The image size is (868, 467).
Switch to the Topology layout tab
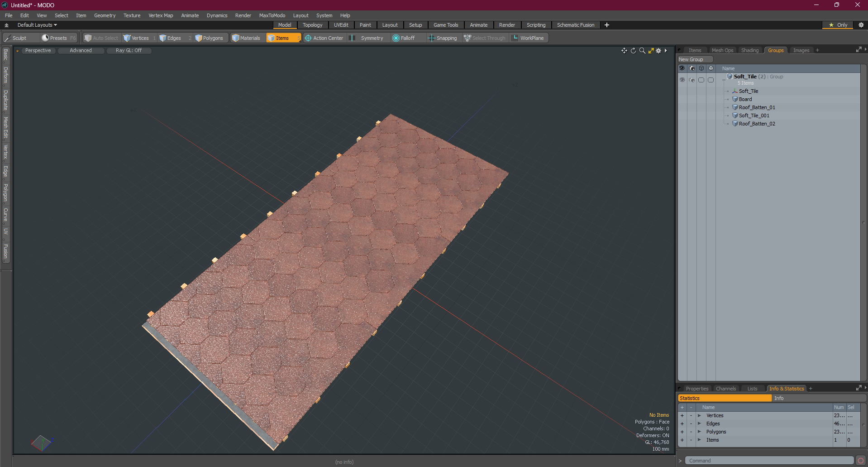[312, 25]
